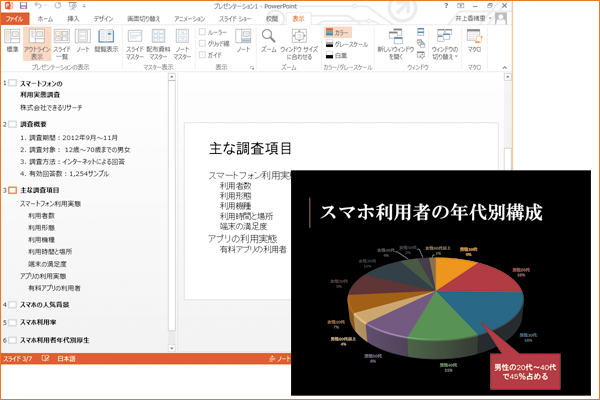Enable the Ruler (ルーラー) checkbox
The image size is (600, 400).
(x=202, y=32)
